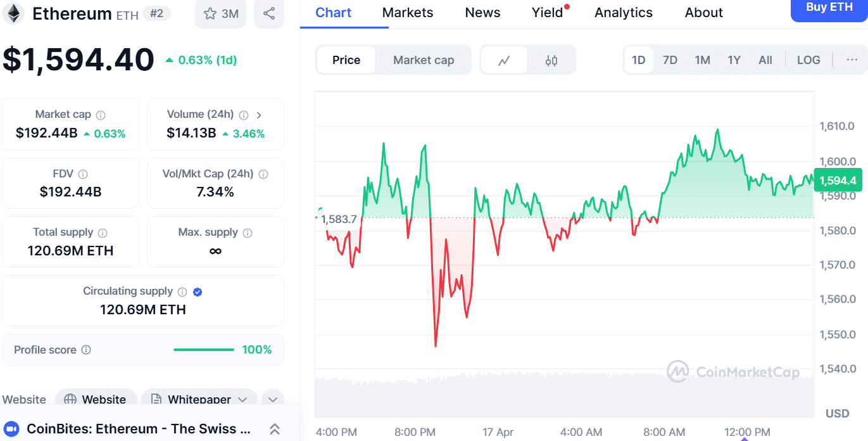Screen dimensions: 868x441
Task: Click the Profile score progress bar
Action: 203,349
